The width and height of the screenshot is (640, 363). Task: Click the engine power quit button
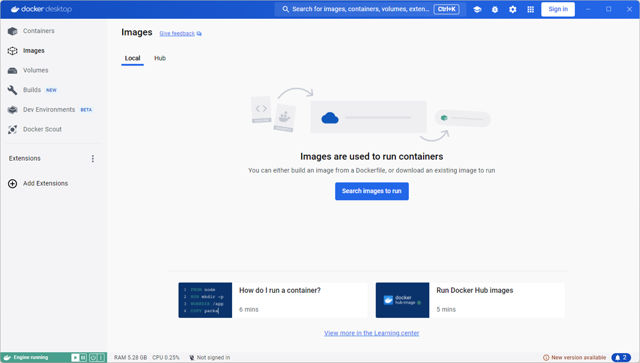tap(93, 358)
